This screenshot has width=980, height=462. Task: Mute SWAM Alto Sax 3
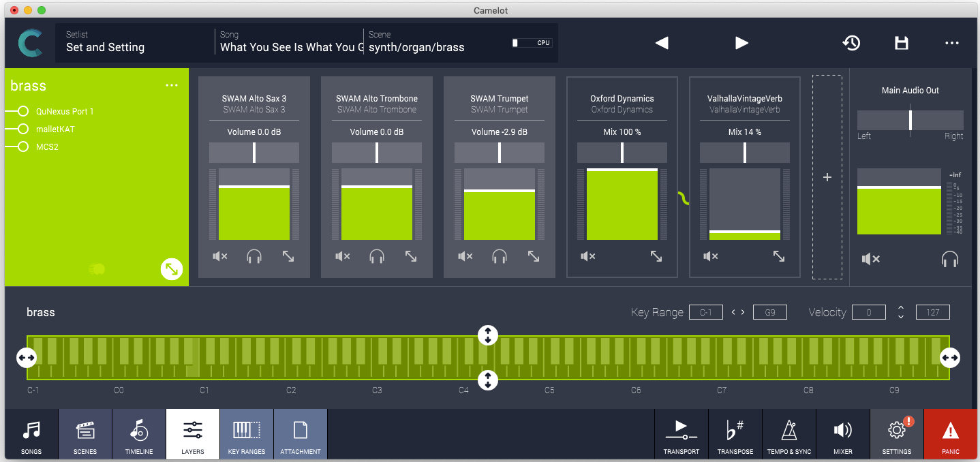(219, 257)
